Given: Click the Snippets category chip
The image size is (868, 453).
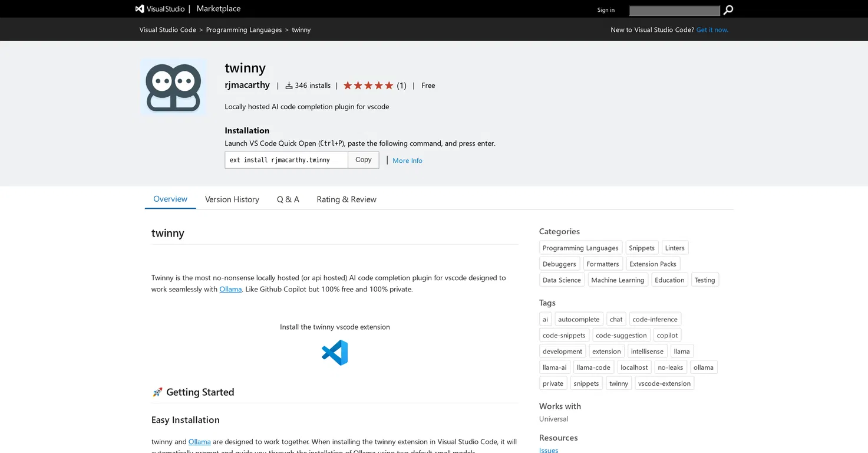Looking at the screenshot, I should [x=642, y=248].
